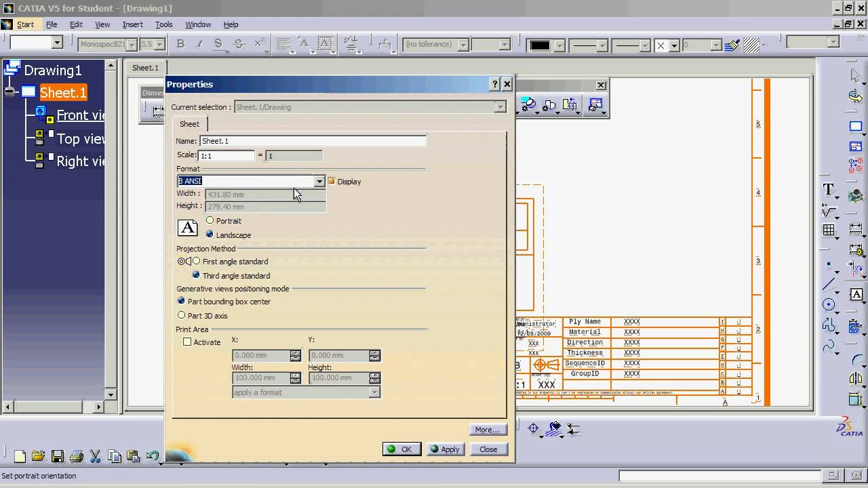Image resolution: width=868 pixels, height=488 pixels.
Task: Open the Tools menu
Action: (164, 24)
